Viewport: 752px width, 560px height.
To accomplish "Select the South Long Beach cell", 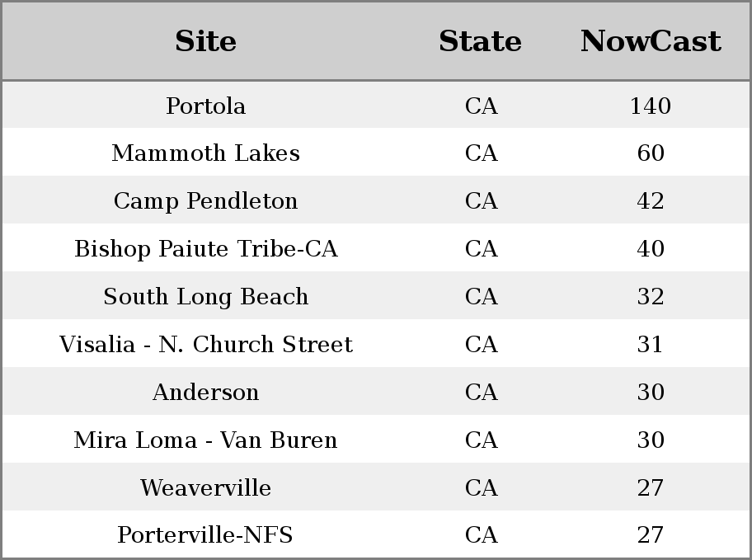I will coord(206,297).
